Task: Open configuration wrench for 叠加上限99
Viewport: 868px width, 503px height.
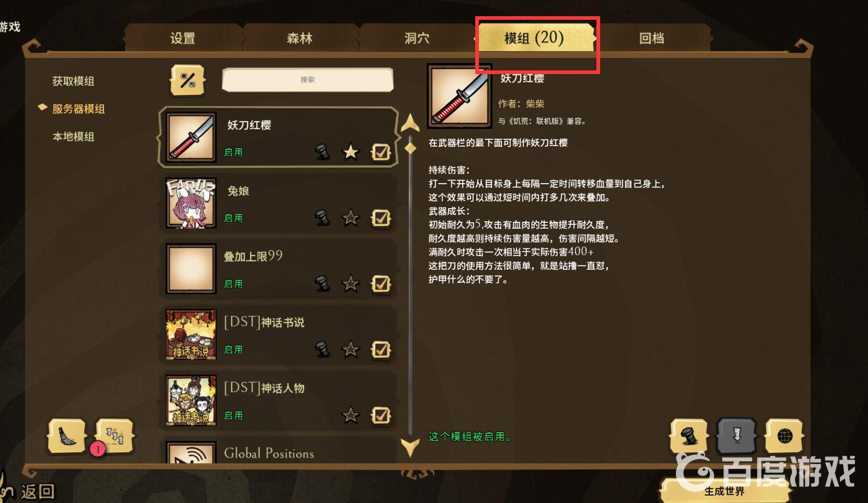Action: 322,283
